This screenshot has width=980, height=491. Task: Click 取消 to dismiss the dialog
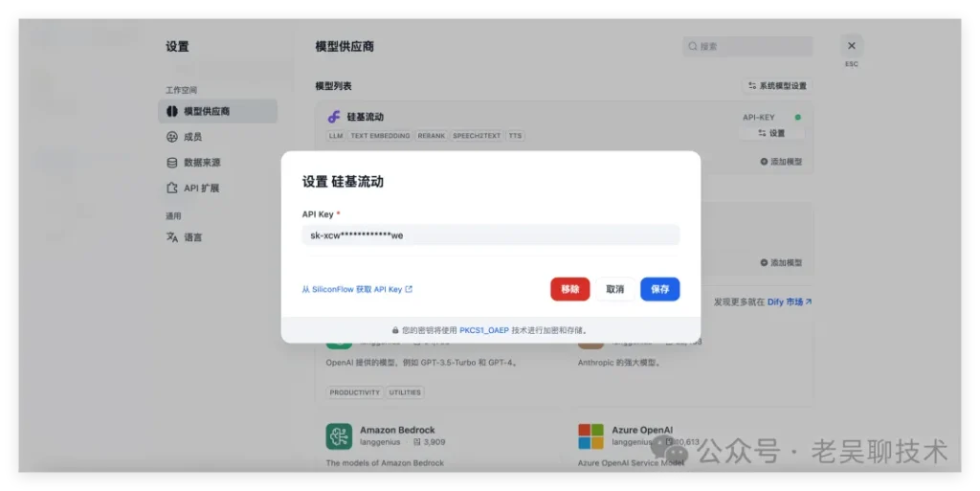[614, 289]
